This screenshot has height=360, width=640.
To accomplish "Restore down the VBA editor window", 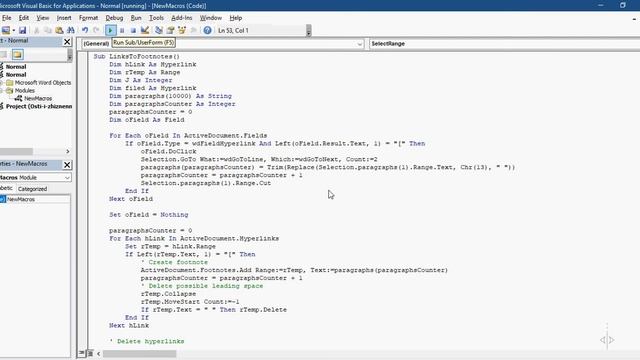I will (622, 5).
